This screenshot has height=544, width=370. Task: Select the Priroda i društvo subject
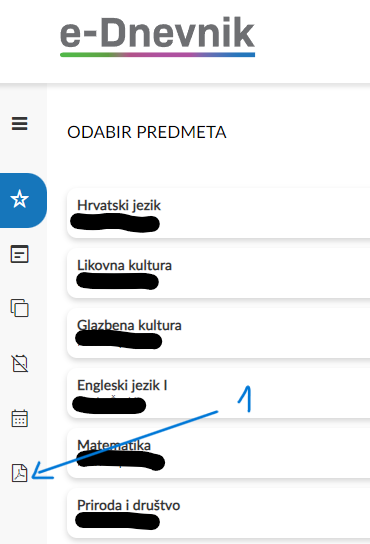coord(218,513)
